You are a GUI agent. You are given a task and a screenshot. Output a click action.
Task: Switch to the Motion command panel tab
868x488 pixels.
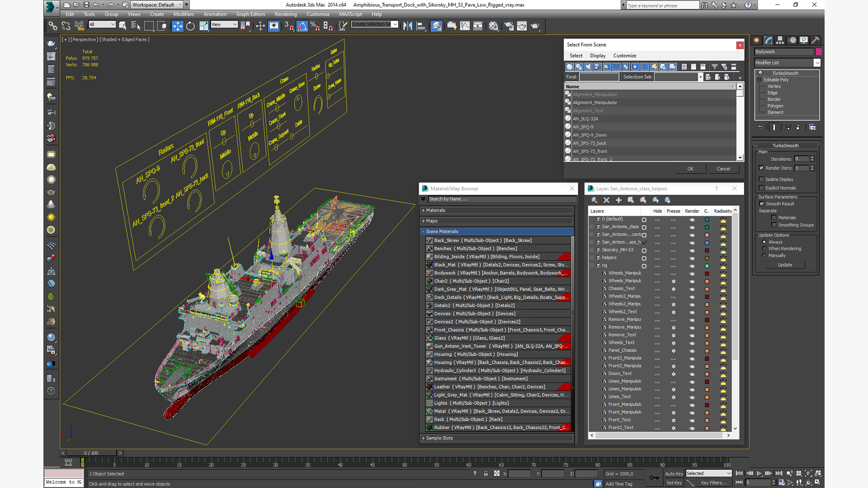(792, 40)
